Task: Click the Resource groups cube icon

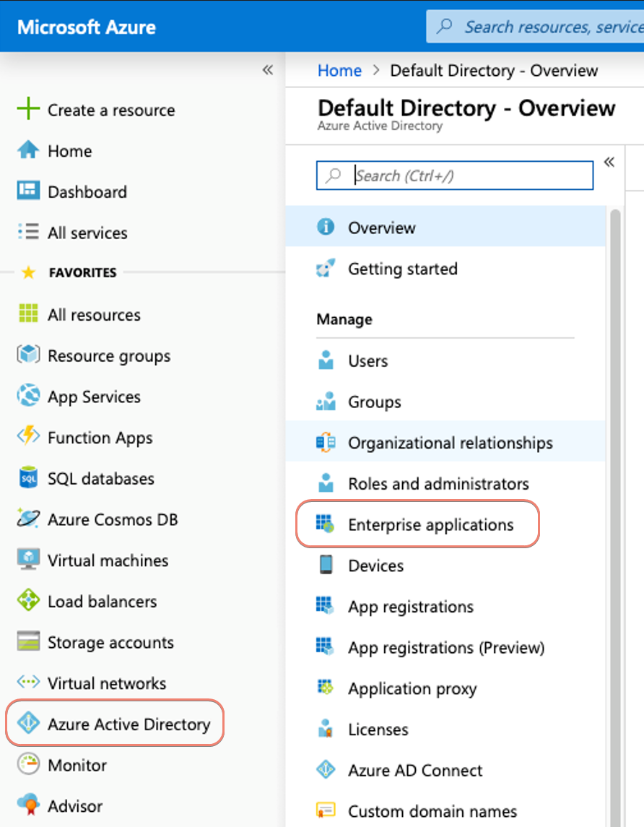Action: pos(28,355)
